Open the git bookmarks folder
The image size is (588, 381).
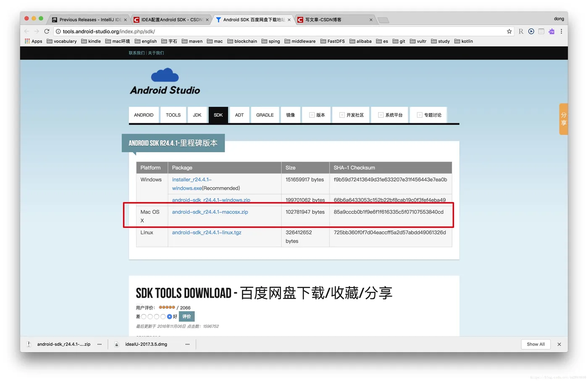click(x=399, y=41)
